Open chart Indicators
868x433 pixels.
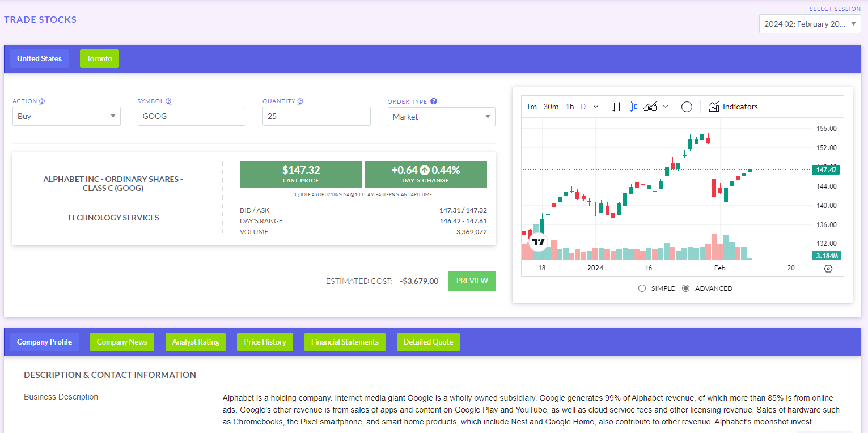[733, 107]
